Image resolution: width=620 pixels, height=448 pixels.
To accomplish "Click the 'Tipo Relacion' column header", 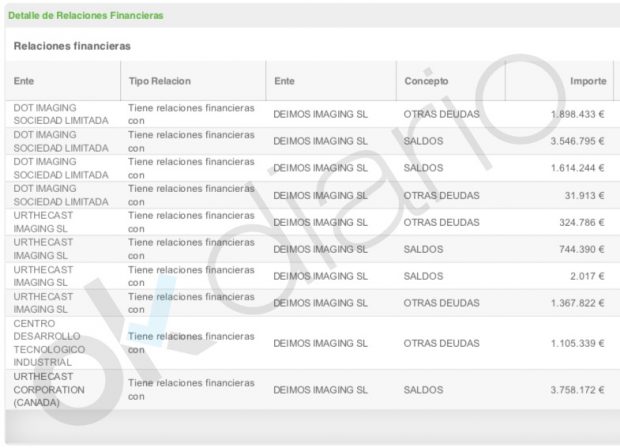I will 160,81.
